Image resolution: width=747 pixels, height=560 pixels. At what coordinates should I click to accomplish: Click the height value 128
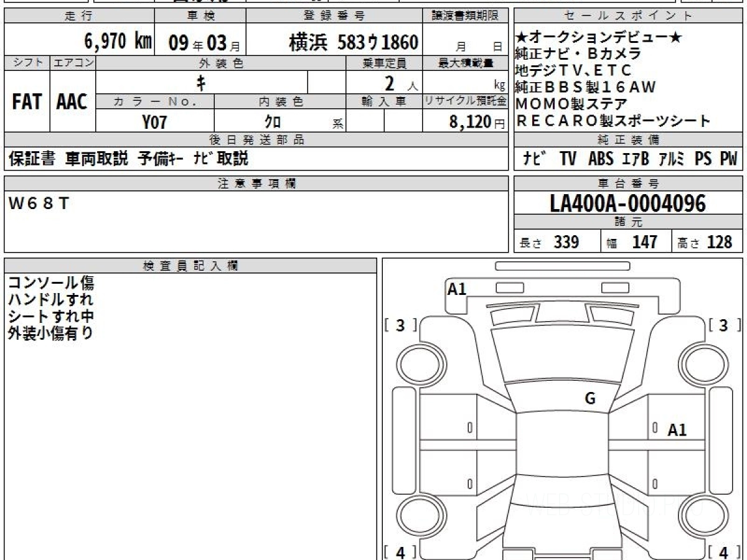tap(720, 242)
